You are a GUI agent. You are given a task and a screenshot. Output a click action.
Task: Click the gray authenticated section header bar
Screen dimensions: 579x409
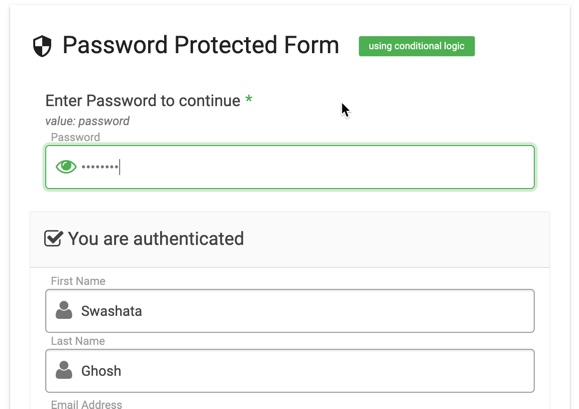290,239
